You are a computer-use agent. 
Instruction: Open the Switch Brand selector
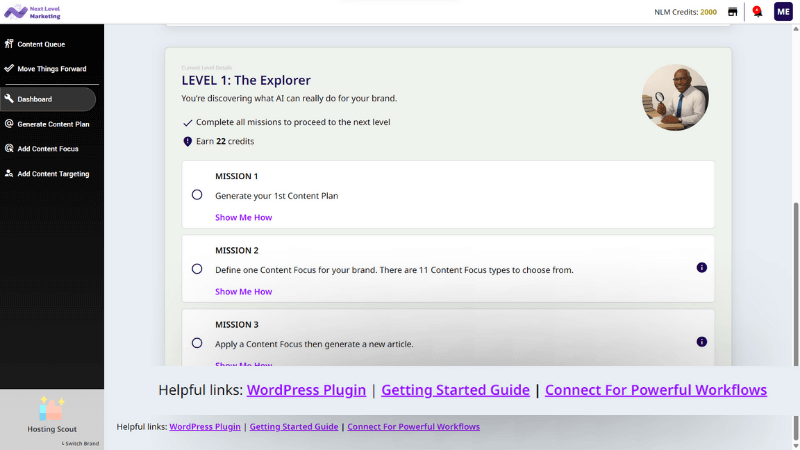tap(82, 442)
